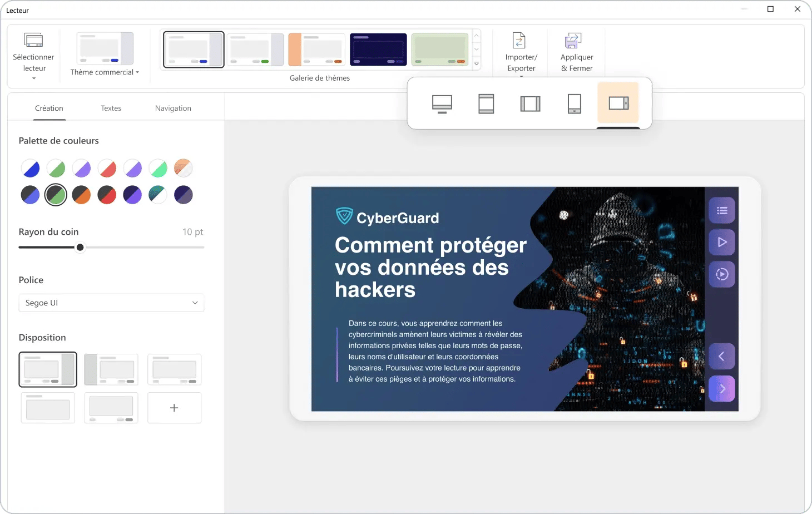Select light blue color palette

coord(30,168)
